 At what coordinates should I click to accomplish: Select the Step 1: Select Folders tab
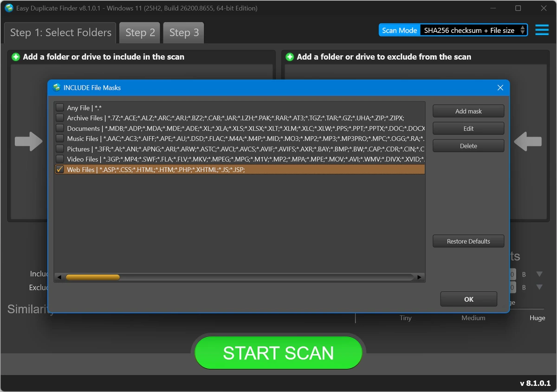60,32
